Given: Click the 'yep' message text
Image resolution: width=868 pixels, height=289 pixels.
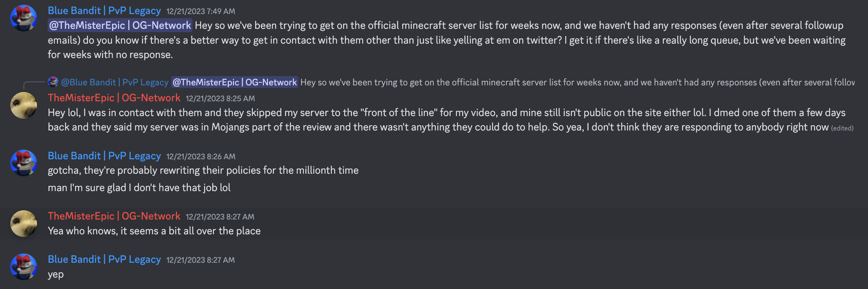Looking at the screenshot, I should click(x=56, y=274).
